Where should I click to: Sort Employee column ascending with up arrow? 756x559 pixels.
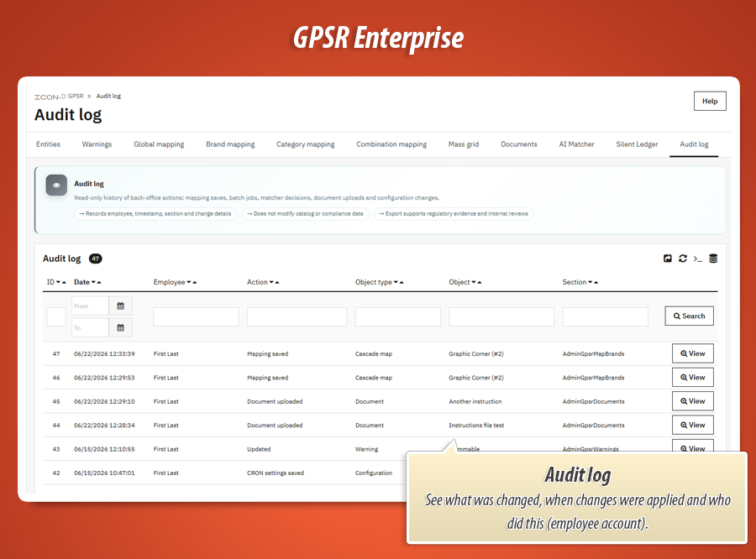(x=195, y=282)
